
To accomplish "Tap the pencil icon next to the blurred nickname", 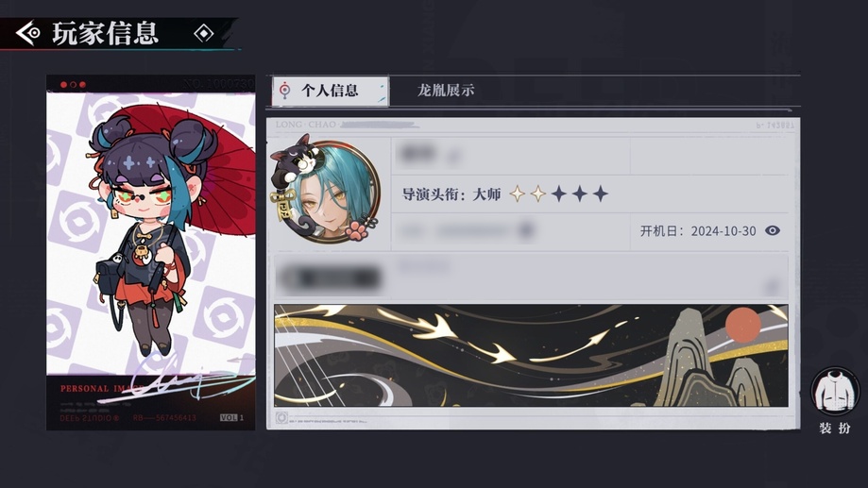I will pyautogui.click(x=453, y=158).
